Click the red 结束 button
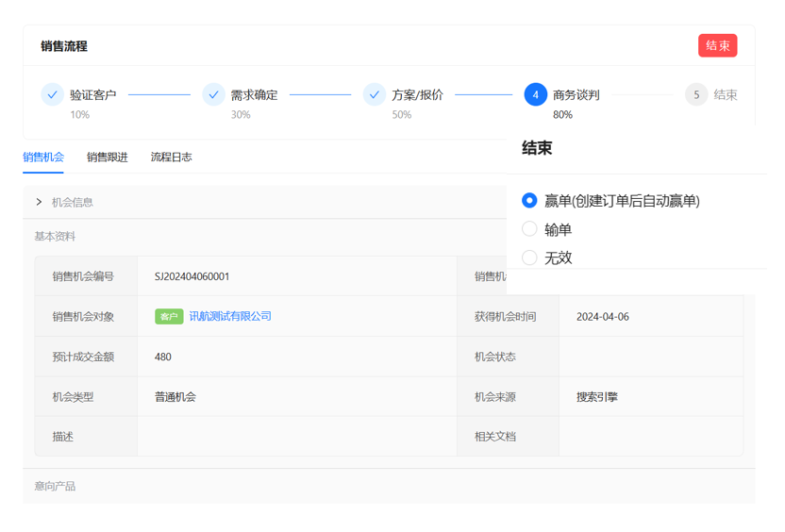Screen dimensions: 785x532 click(717, 45)
